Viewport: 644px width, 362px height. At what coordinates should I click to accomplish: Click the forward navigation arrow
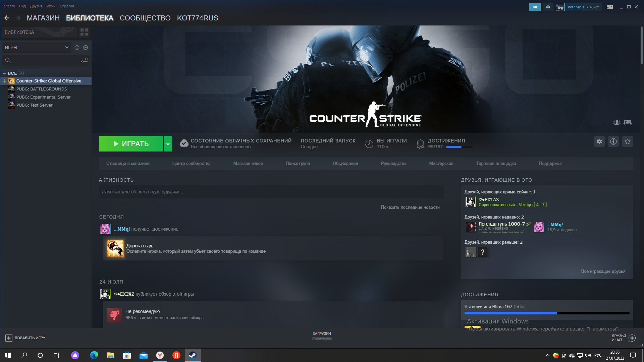18,18
